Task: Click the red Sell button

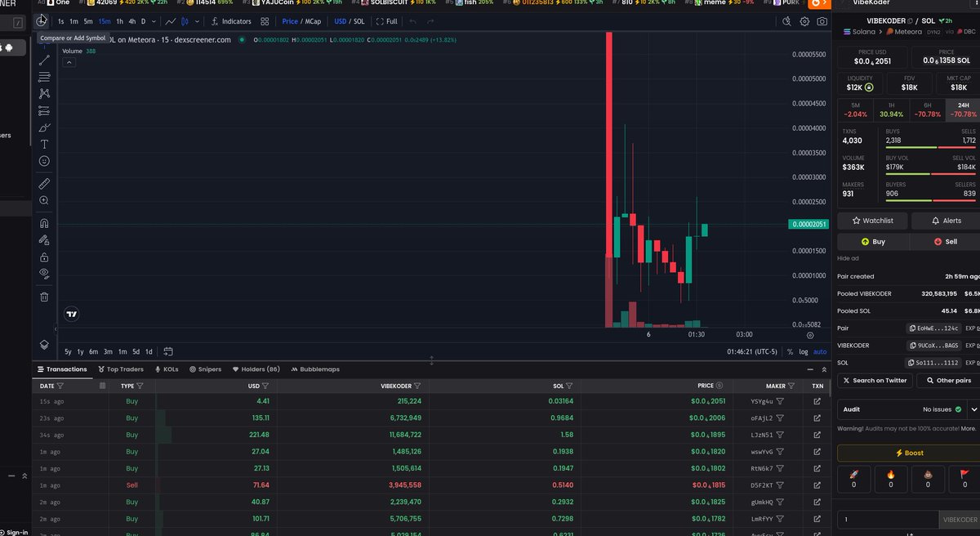Action: click(945, 242)
